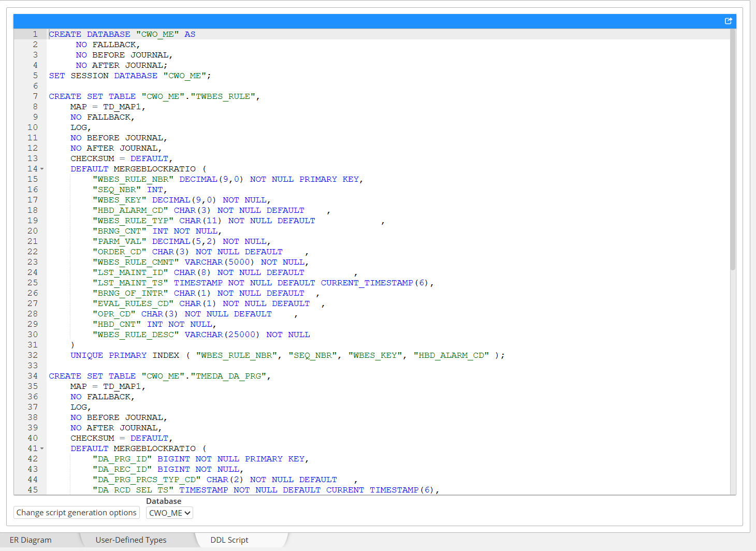Open the User-Defined Types tab
This screenshot has width=756, height=551.
[131, 540]
